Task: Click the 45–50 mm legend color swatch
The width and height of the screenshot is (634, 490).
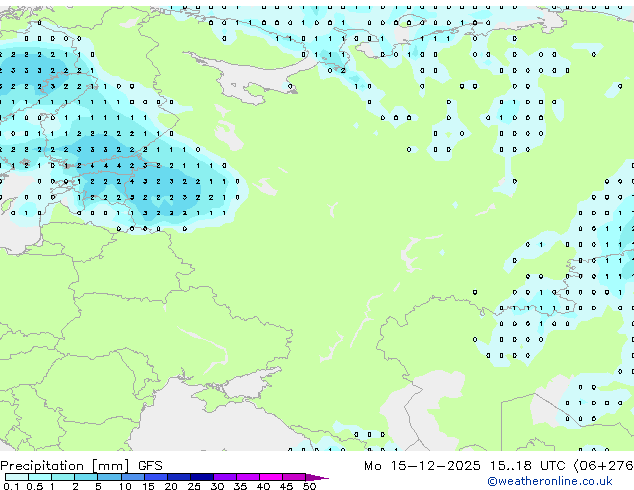Action: 294,477
